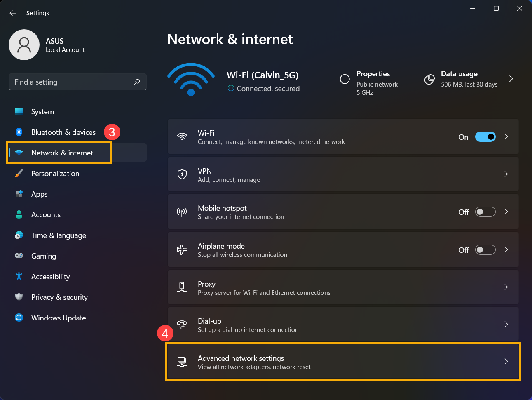Click the VPN shield icon
The height and width of the screenshot is (400, 532).
[x=182, y=174]
